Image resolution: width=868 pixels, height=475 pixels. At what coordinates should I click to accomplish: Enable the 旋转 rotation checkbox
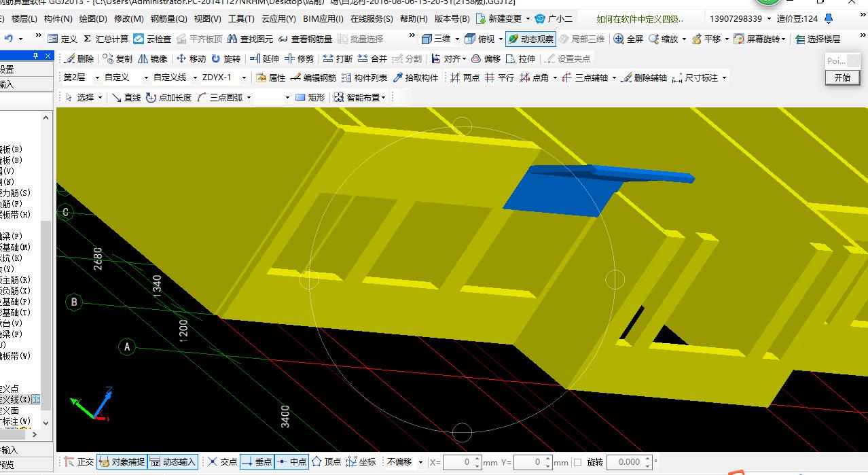click(x=577, y=462)
